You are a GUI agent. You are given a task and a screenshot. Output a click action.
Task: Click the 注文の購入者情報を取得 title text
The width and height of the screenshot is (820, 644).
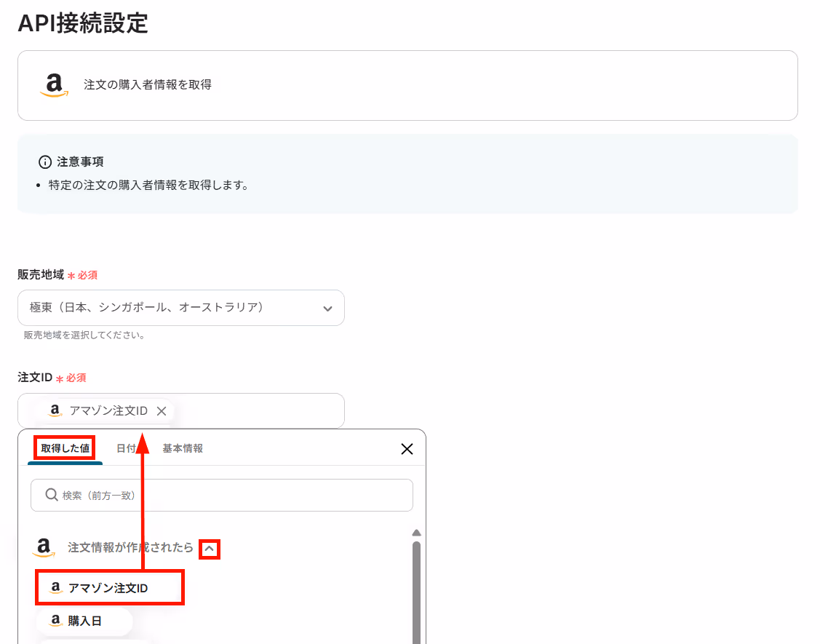click(x=148, y=84)
